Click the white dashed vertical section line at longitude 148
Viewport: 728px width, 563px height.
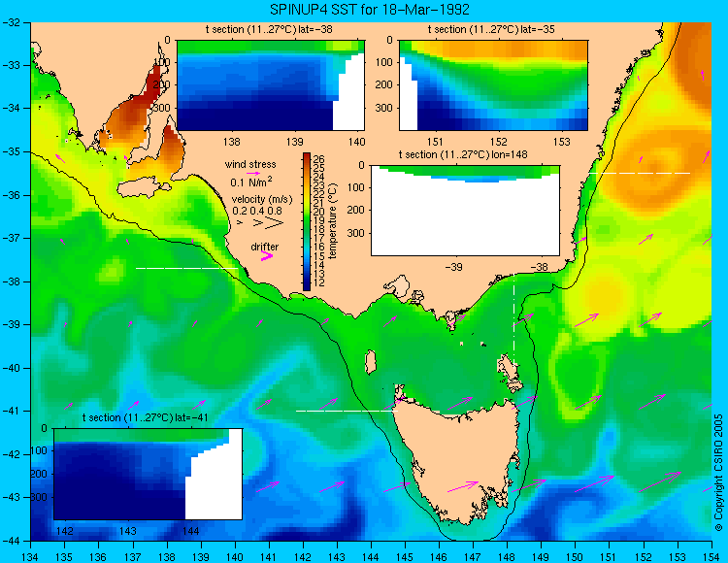click(513, 319)
